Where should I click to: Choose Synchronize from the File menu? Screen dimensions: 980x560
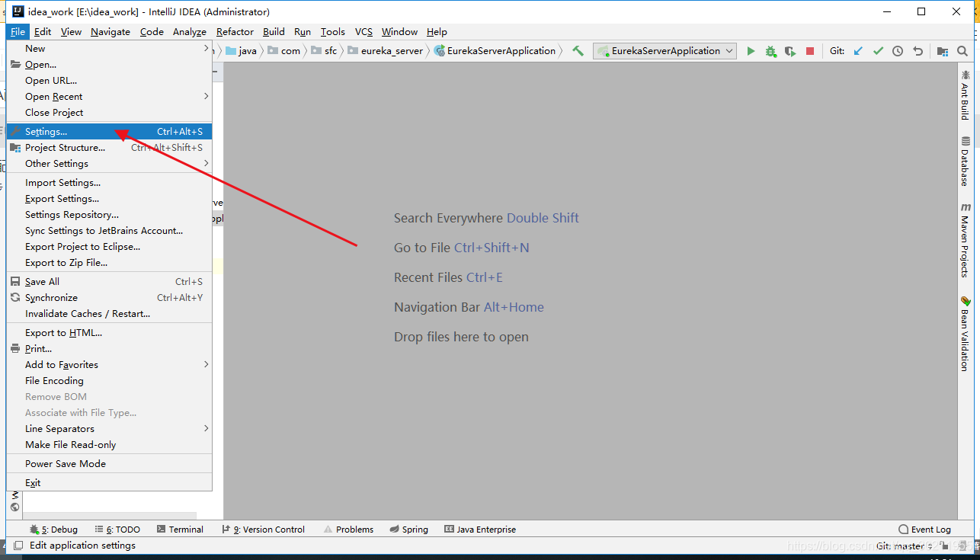pos(110,298)
